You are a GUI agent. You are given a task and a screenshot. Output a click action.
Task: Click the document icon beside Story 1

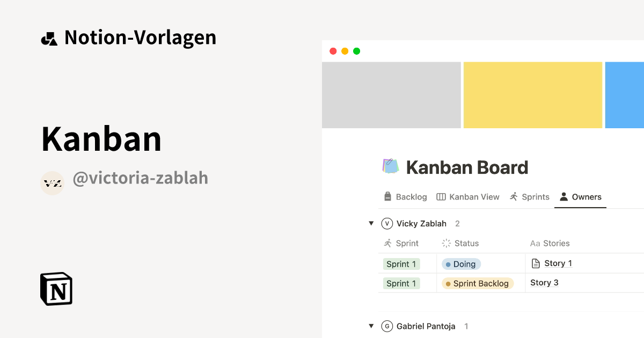[536, 263]
